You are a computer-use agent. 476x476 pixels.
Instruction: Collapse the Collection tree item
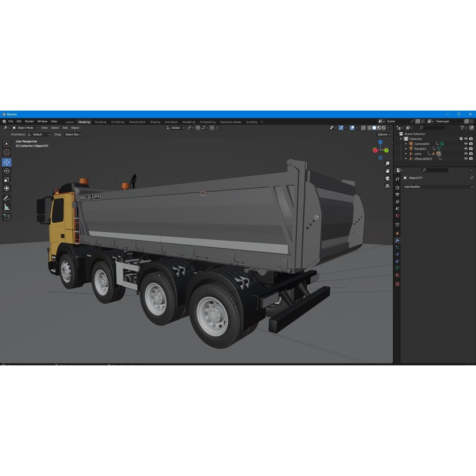[x=401, y=139]
